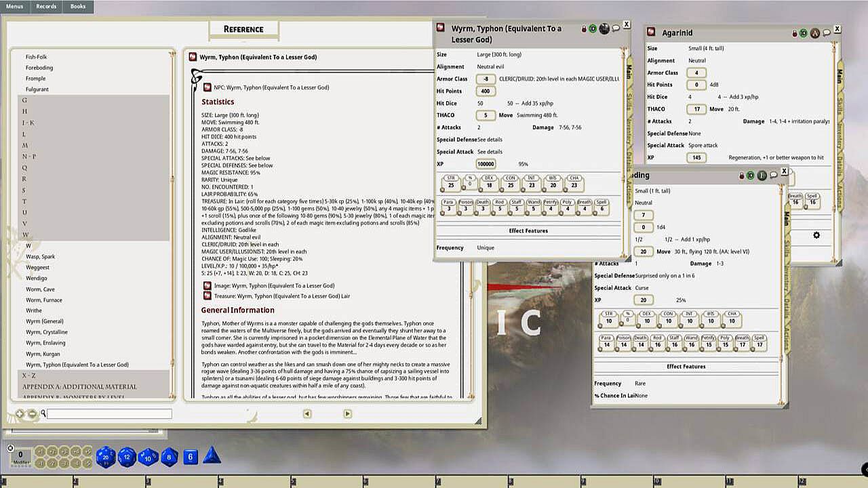Click the token portrait in Wyrm Typhon window

(604, 28)
